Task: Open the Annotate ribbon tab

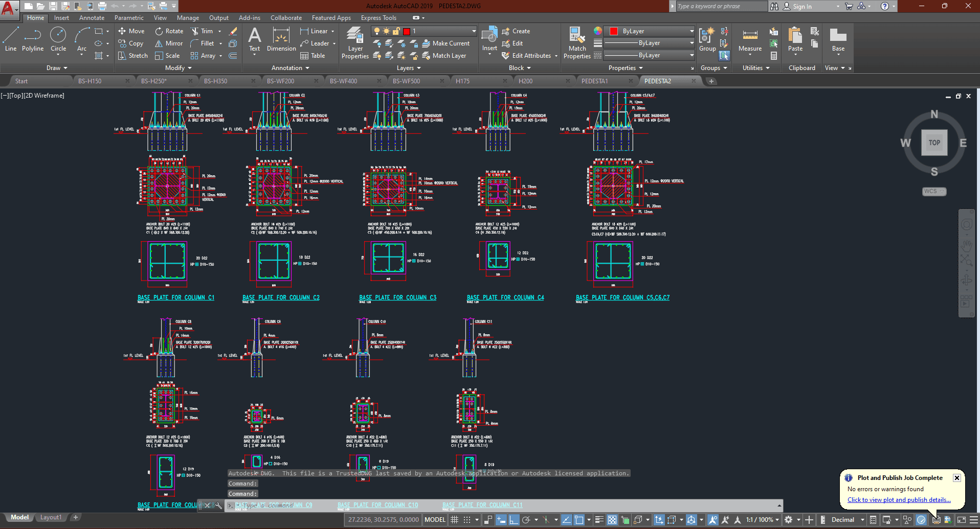Action: coord(92,18)
